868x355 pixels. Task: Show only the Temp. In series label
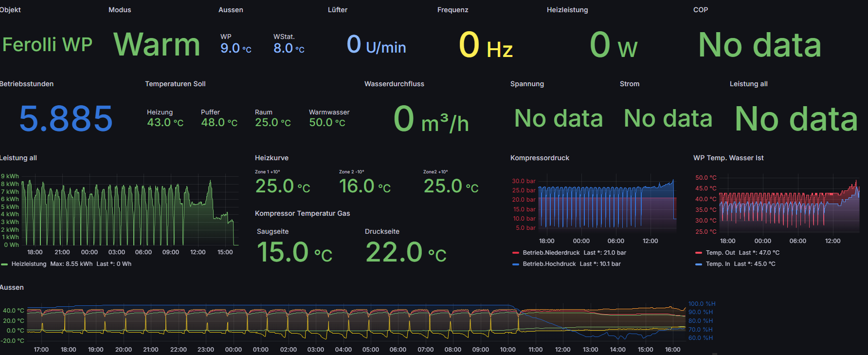click(x=718, y=264)
